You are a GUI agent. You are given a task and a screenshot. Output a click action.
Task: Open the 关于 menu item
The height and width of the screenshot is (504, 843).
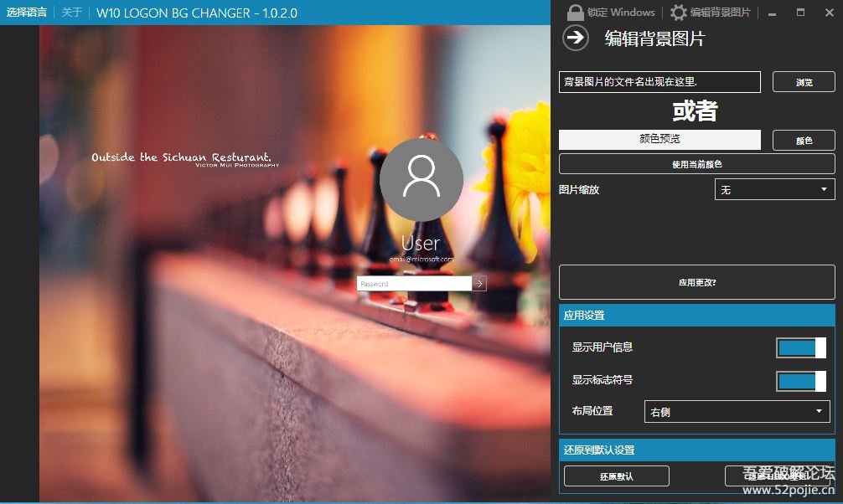tap(71, 13)
